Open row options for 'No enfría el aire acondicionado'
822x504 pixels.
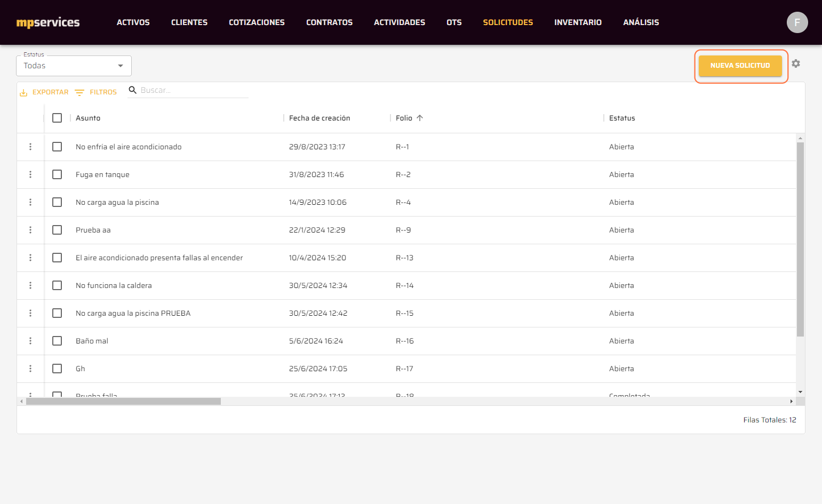30,147
